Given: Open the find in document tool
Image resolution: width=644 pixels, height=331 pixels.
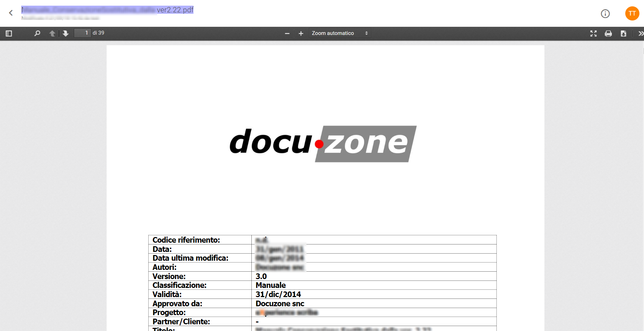Looking at the screenshot, I should (x=37, y=34).
